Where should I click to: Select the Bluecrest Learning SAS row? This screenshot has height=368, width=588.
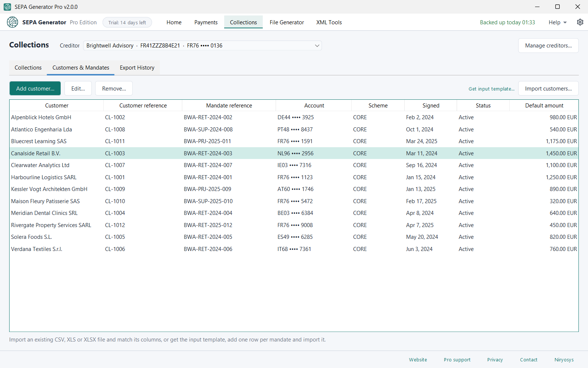pyautogui.click(x=294, y=141)
